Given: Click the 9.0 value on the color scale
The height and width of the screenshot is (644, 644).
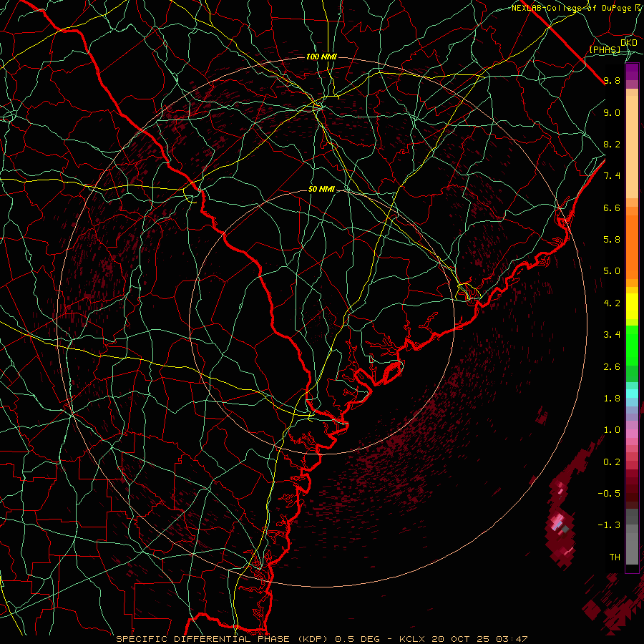Looking at the screenshot, I should [x=612, y=112].
